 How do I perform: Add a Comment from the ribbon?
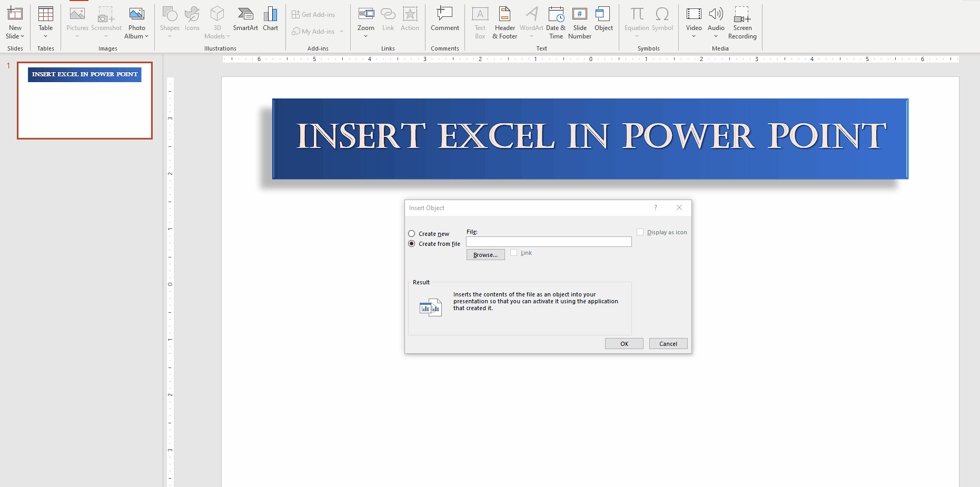click(445, 18)
